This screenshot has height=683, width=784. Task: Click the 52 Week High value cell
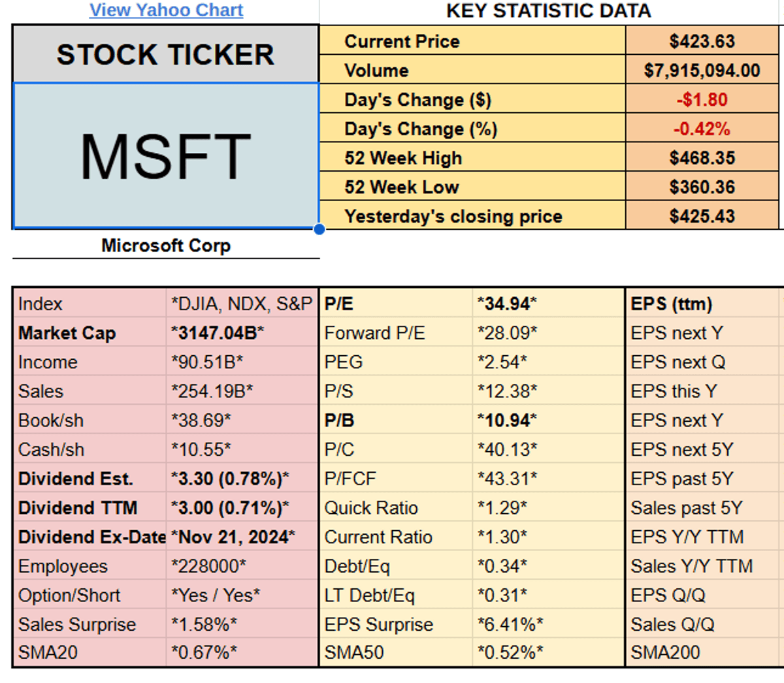point(702,158)
